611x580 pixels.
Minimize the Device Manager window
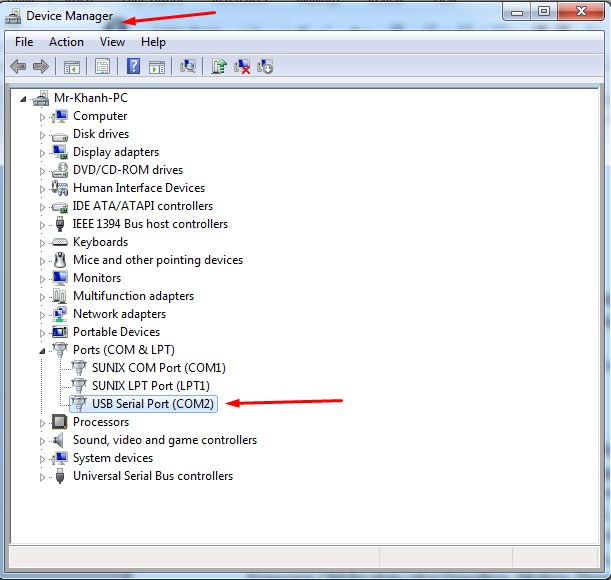517,12
